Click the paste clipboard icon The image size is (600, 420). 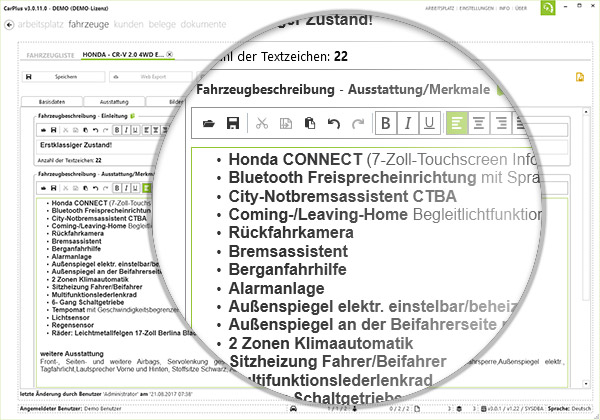pos(310,124)
